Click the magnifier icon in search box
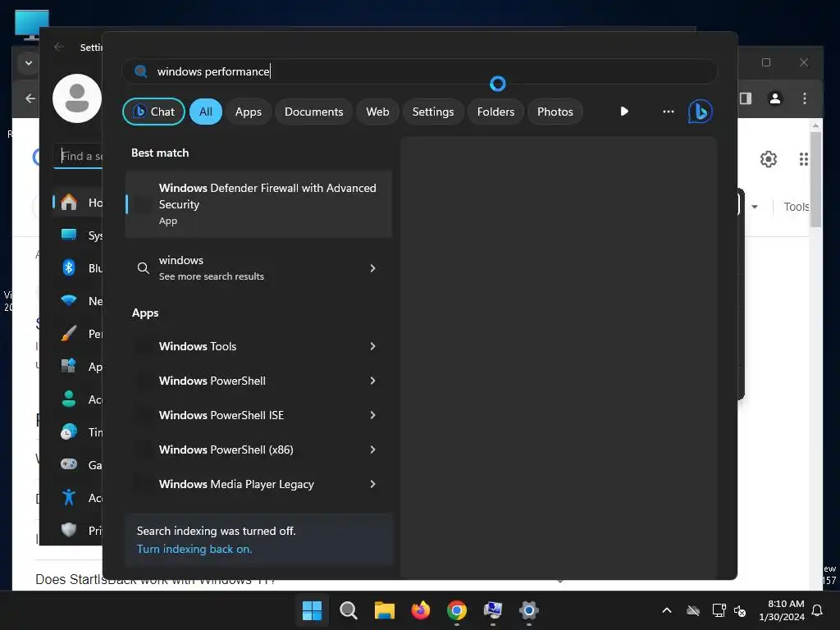The image size is (840, 630). point(141,71)
